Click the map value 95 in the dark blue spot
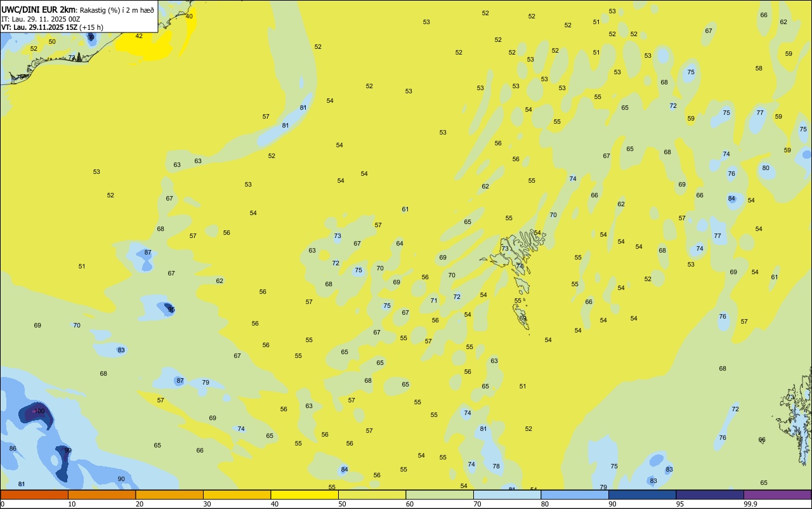812x509 pixels. tap(171, 310)
